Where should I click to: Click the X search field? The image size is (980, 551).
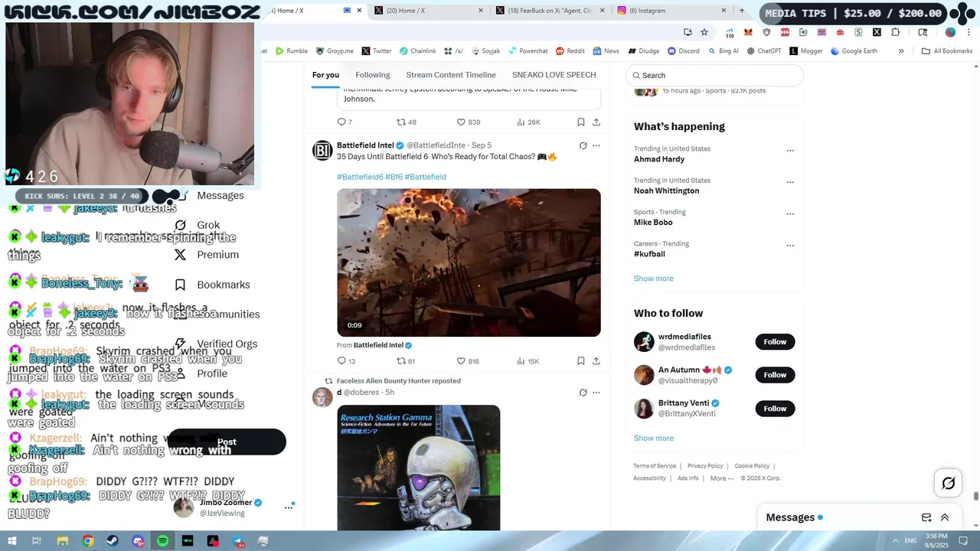pos(714,75)
